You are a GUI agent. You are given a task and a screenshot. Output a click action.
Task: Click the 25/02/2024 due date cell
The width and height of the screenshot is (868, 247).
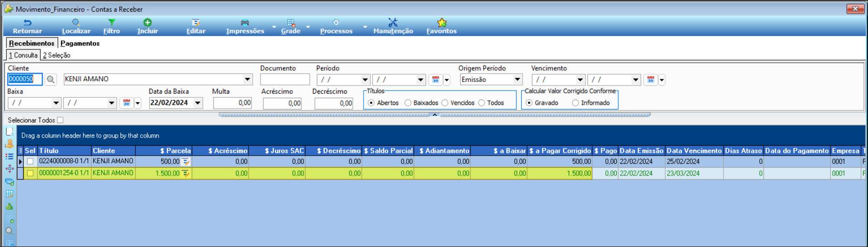694,161
